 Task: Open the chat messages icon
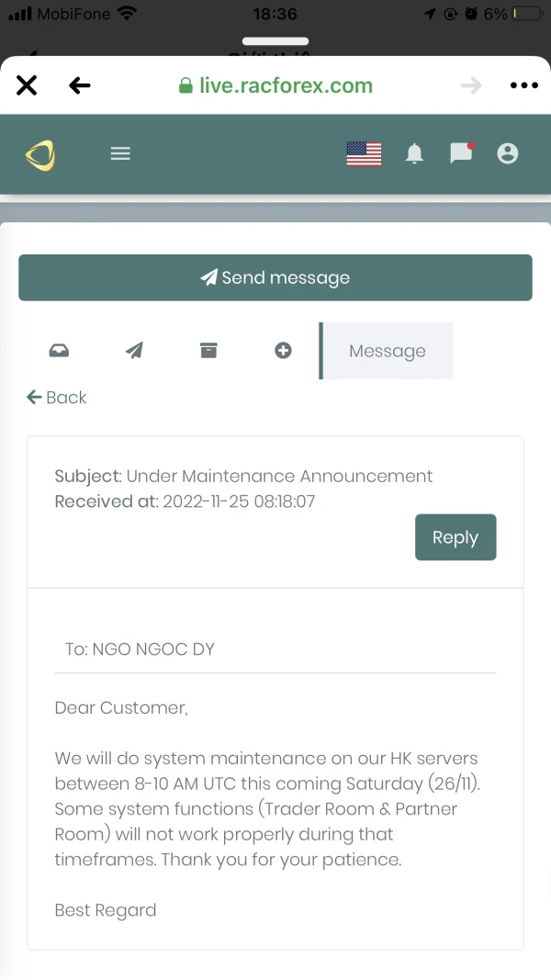coord(461,153)
